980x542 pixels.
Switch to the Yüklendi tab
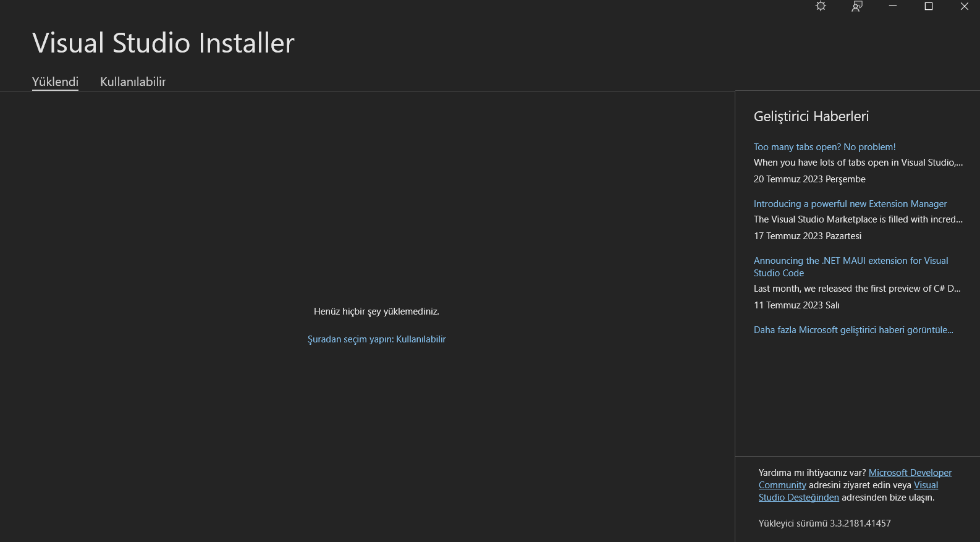55,82
